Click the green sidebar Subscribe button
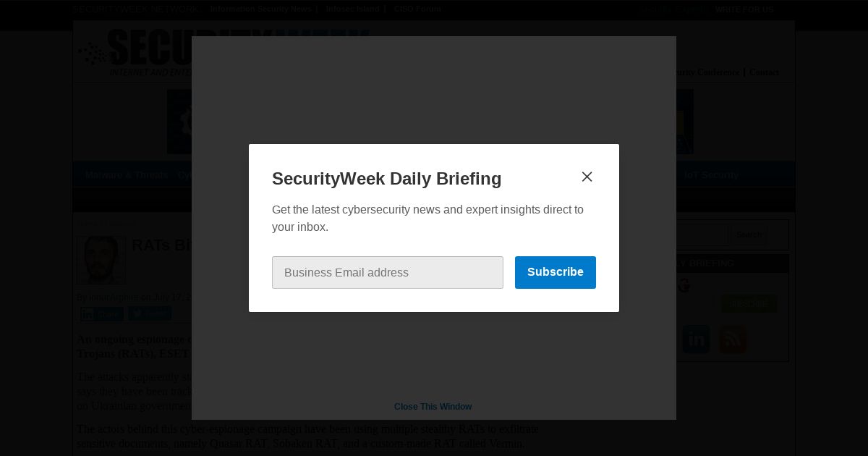868x456 pixels. point(749,303)
